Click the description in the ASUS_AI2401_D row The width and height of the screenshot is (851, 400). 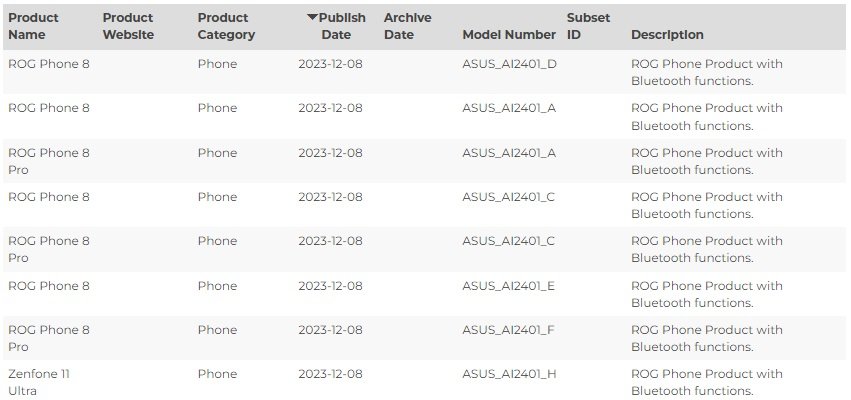(x=707, y=72)
